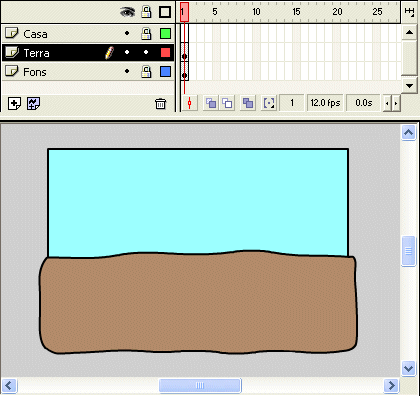
Task: Click the eye icon to hide all layers
Action: click(x=127, y=12)
